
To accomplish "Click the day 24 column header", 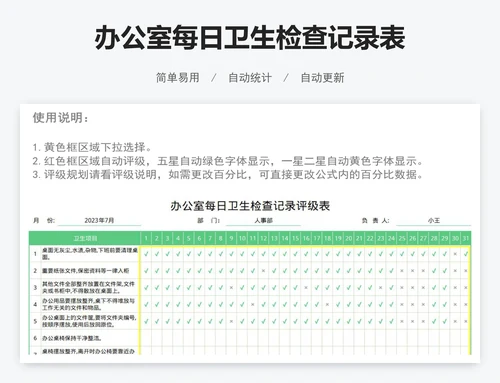I will point(391,238).
